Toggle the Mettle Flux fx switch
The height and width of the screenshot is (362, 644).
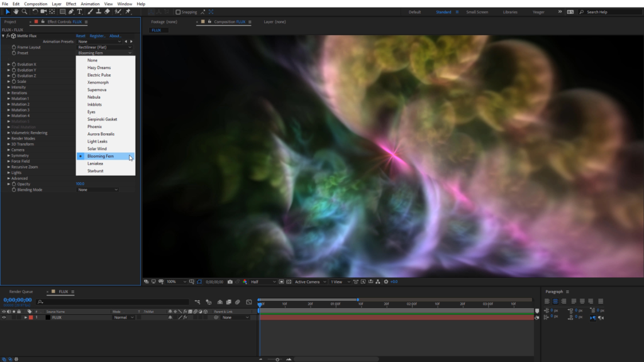8,36
